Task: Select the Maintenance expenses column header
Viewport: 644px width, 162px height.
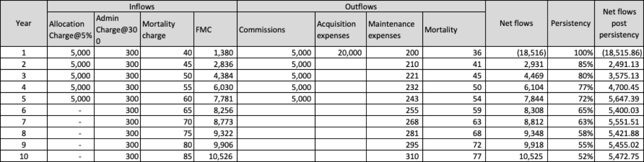Action: pos(394,29)
